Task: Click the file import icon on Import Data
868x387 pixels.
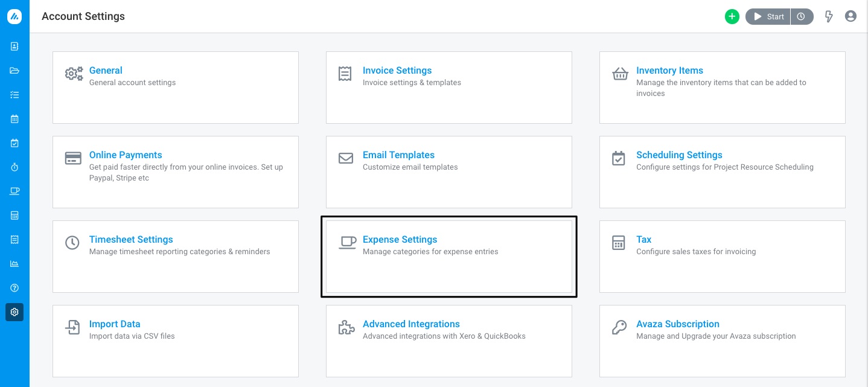Action: (72, 327)
